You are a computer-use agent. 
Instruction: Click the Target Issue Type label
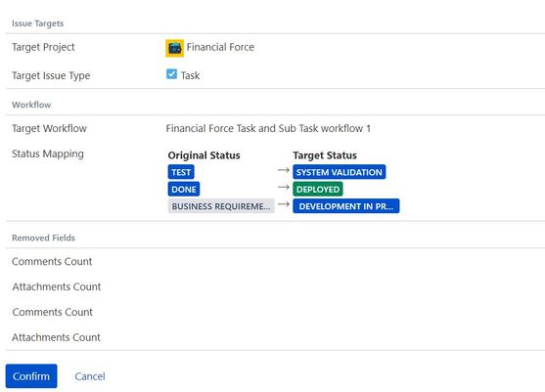[x=51, y=75]
